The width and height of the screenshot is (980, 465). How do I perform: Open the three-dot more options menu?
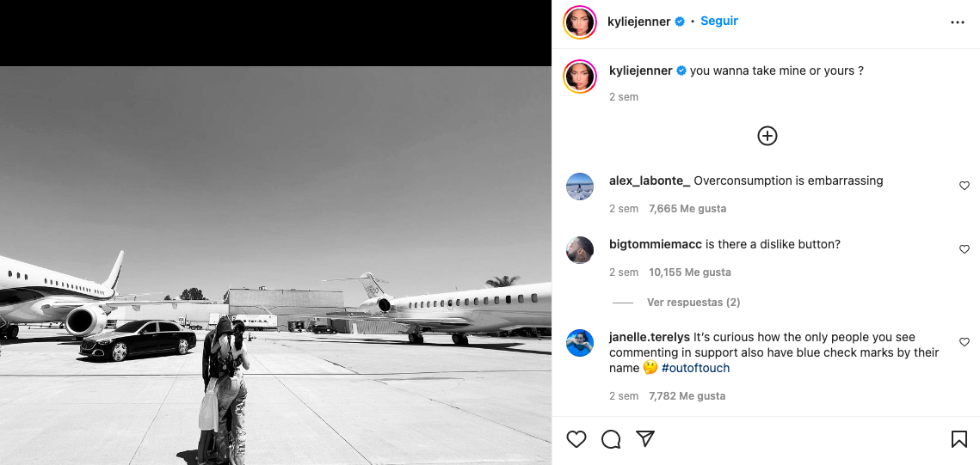pos(958,22)
